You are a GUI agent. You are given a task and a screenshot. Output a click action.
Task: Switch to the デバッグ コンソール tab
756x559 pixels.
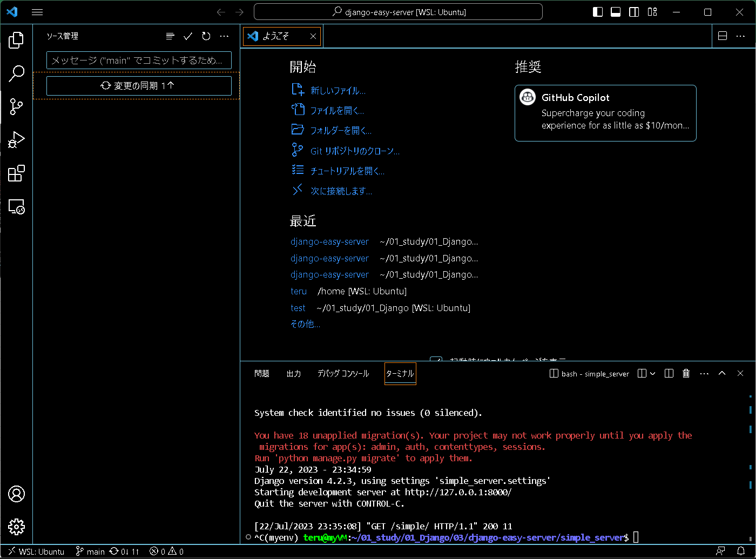click(x=343, y=374)
